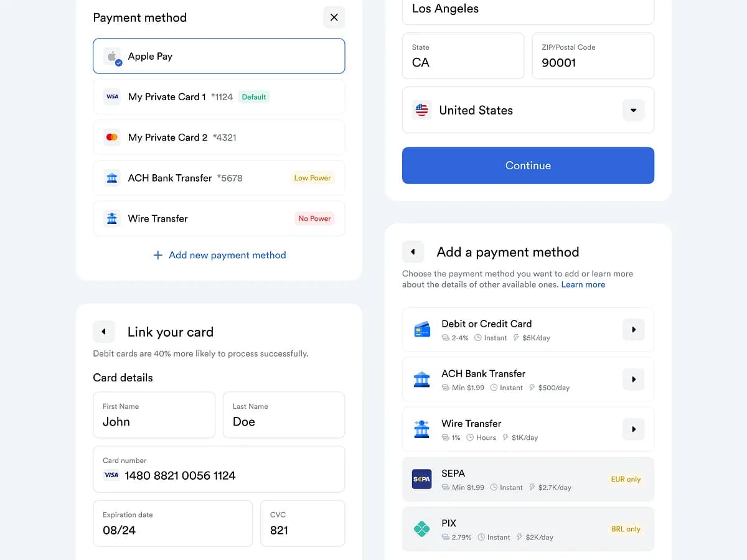
Task: Select the Apple Pay payment option
Action: pos(218,56)
